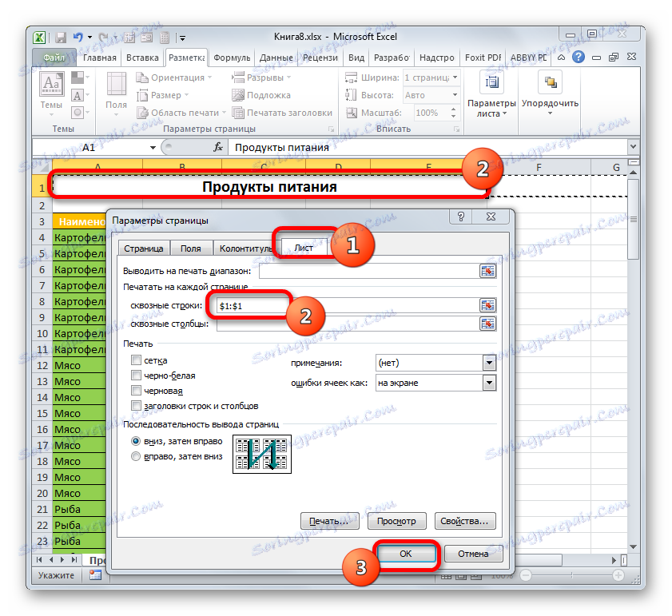Viewport: 672px width, 616px height.
Task: Open the Главная ribbon tab
Action: pyautogui.click(x=99, y=58)
